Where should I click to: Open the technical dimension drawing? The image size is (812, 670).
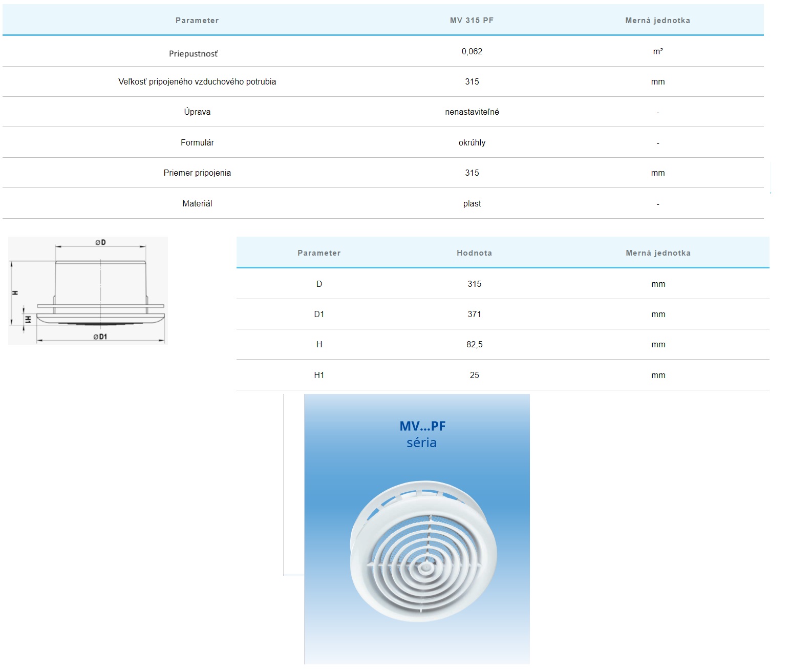pyautogui.click(x=88, y=290)
